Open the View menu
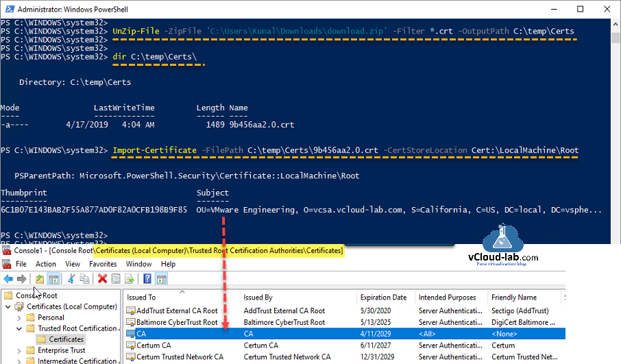This screenshot has width=621, height=364. click(x=73, y=264)
